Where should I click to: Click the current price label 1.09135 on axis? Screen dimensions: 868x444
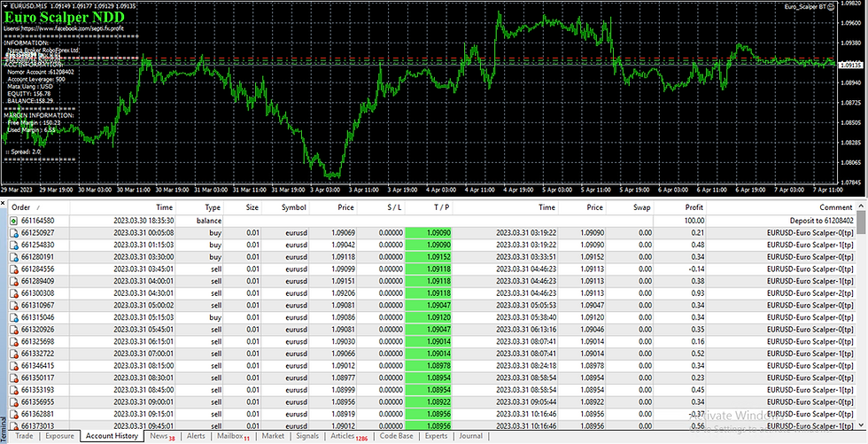click(852, 65)
